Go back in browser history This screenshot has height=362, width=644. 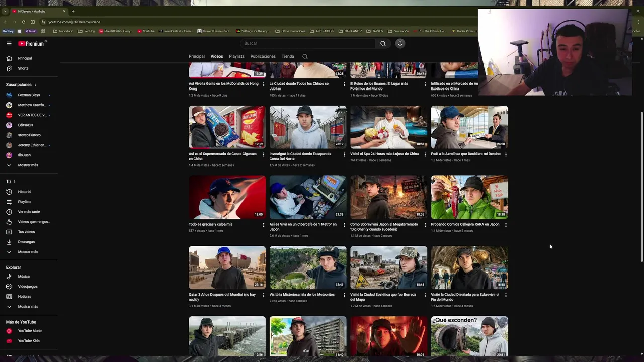coord(5,22)
